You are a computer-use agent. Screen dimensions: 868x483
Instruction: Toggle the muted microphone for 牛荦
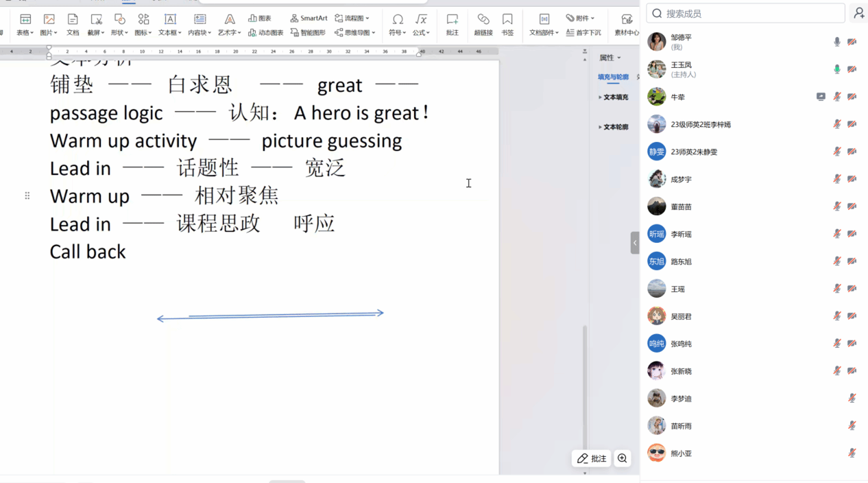point(837,97)
